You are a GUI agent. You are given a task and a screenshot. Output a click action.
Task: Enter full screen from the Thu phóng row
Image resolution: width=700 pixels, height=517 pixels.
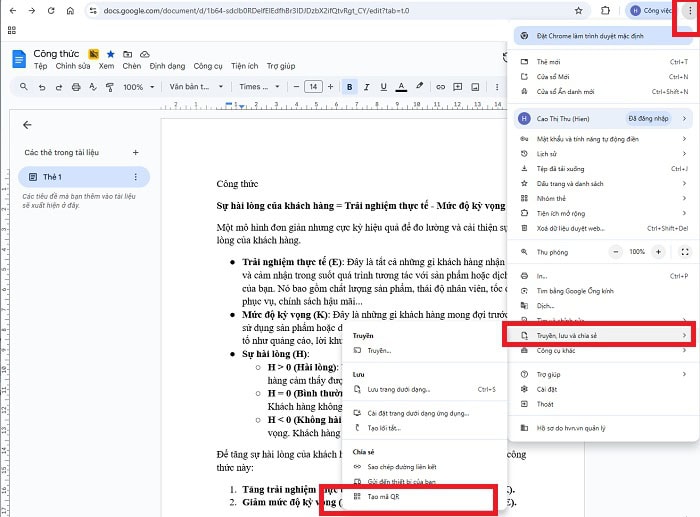(x=685, y=252)
